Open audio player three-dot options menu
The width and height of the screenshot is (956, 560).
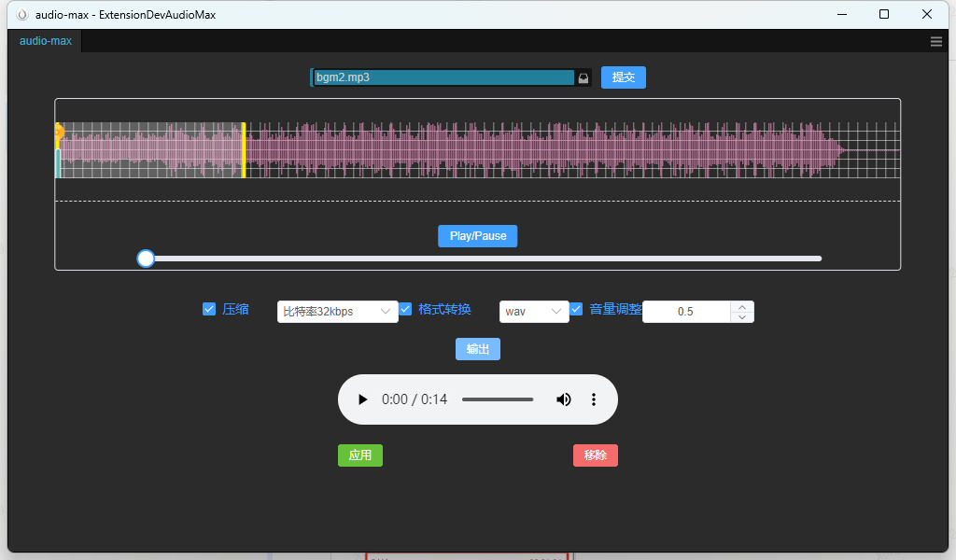pyautogui.click(x=593, y=399)
